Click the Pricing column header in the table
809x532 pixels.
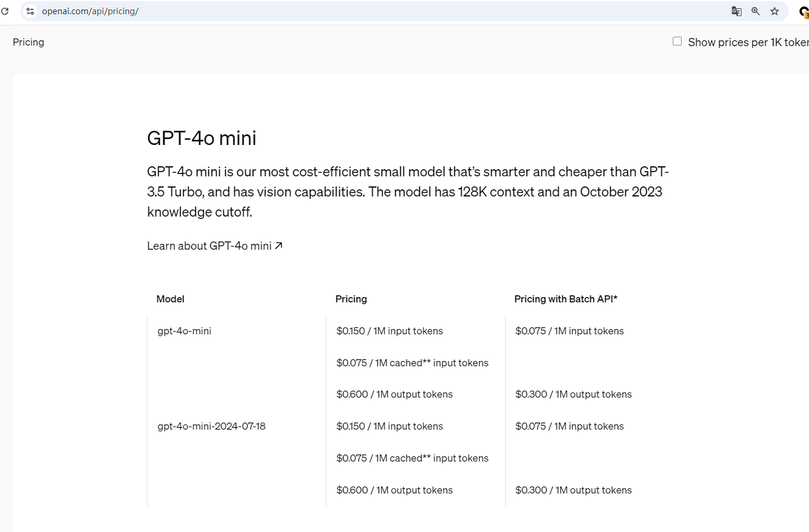coord(351,299)
